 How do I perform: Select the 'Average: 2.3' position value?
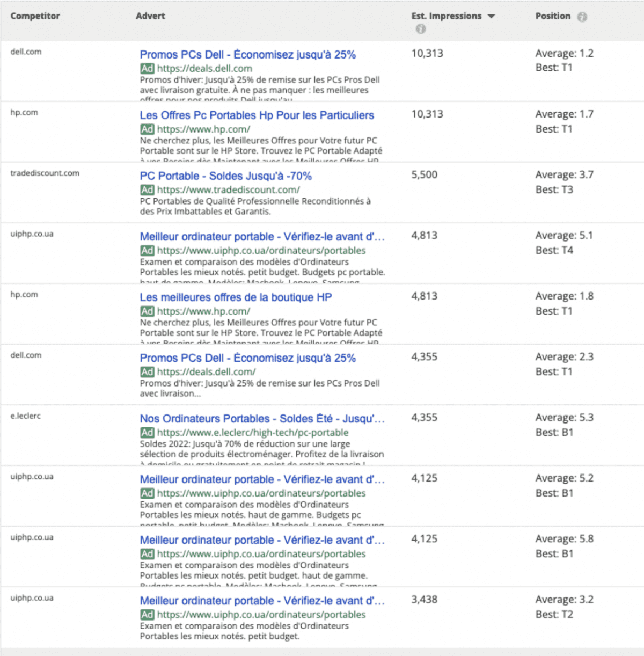[x=565, y=357]
